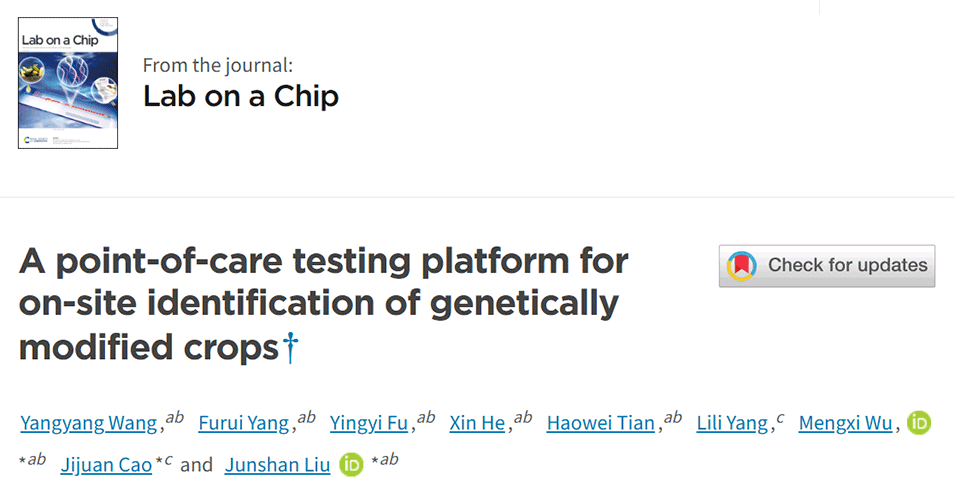Click on author Lili Yang
Screen dimensions: 955x492
[732, 423]
